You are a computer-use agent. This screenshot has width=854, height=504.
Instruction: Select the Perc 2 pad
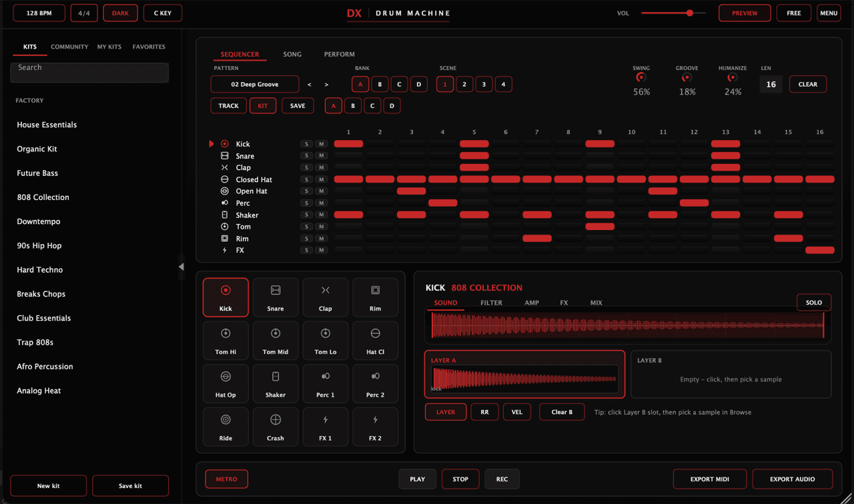(x=376, y=383)
